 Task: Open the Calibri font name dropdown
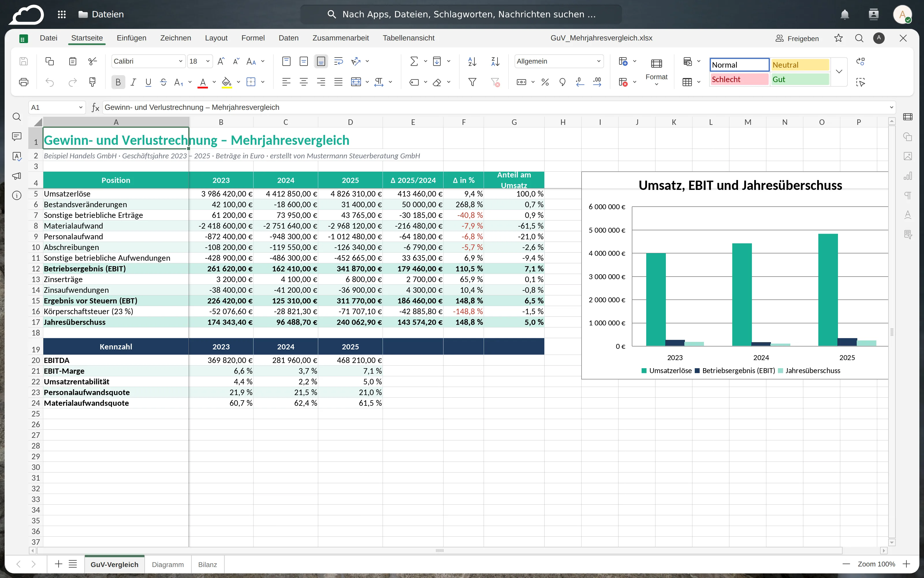tap(180, 61)
